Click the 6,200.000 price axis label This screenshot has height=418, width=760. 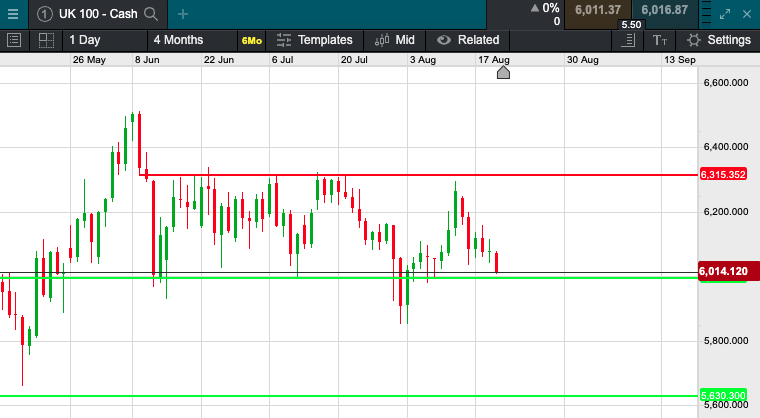point(726,212)
